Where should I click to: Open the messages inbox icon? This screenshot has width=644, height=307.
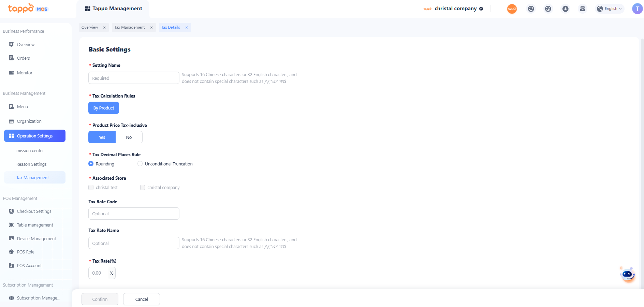tap(582, 9)
